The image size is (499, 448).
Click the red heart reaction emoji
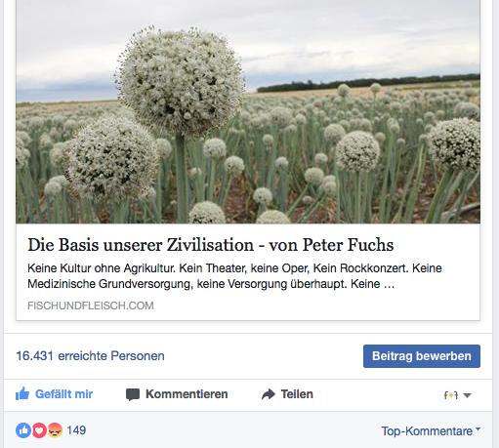(39, 430)
